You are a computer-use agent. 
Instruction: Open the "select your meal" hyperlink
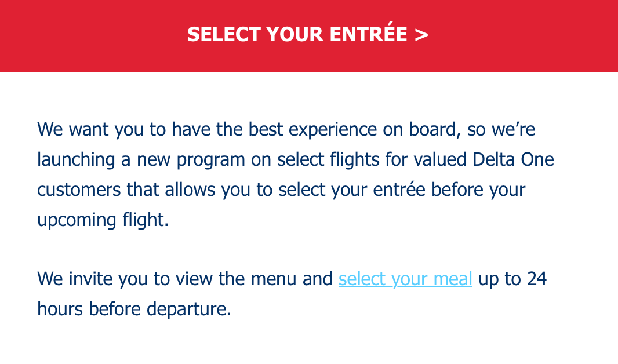coord(405,279)
